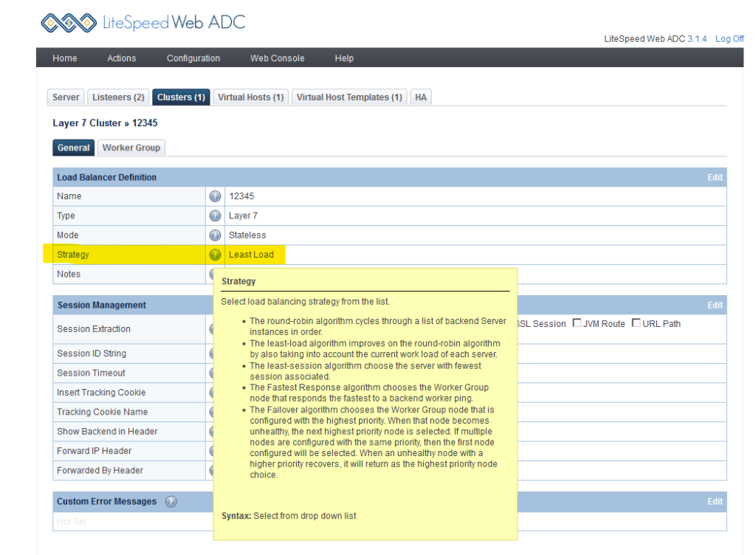Edit the Custom Error Messages section

pos(715,502)
